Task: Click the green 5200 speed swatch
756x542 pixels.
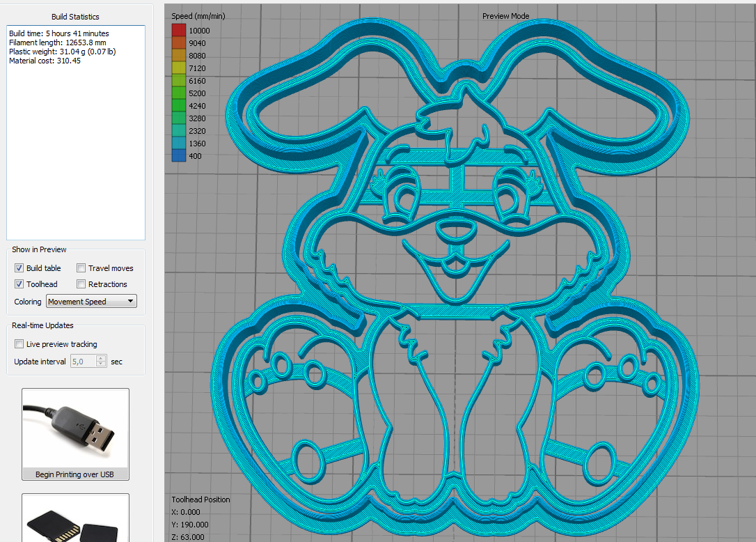Action: pos(179,93)
